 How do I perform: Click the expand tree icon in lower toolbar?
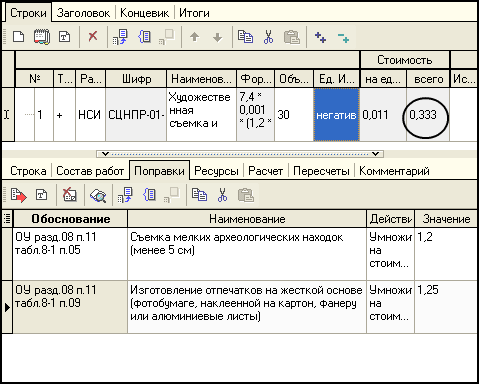125,195
